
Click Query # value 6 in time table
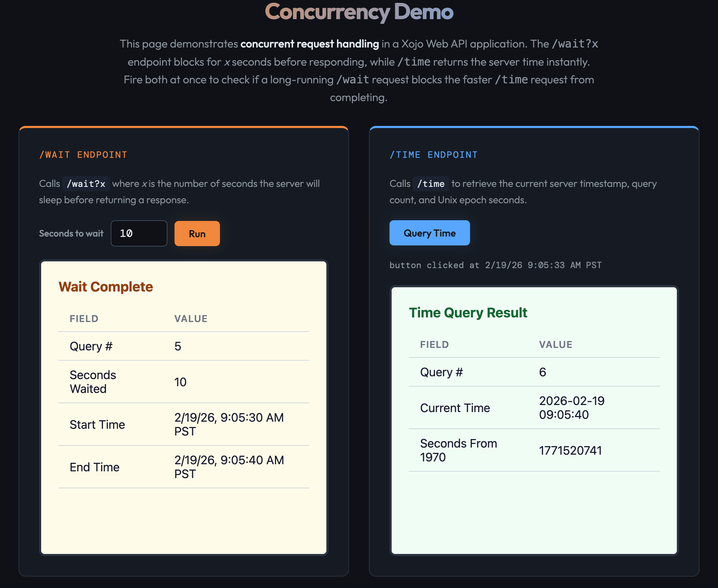tap(542, 372)
